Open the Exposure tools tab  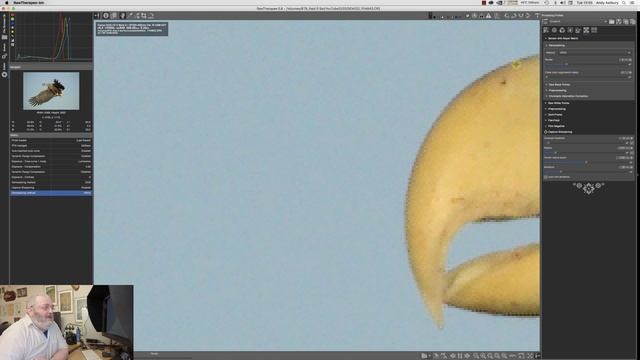[x=546, y=30]
